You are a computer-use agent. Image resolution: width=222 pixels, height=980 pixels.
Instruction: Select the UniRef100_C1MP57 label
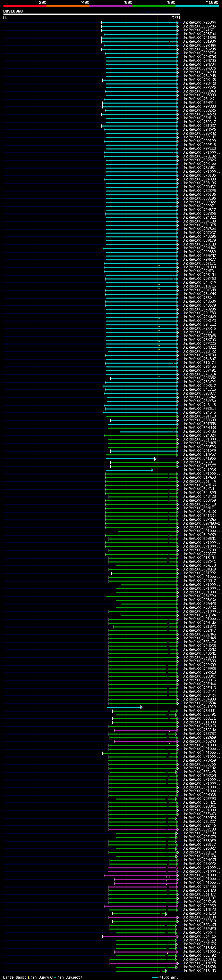tap(199, 455)
